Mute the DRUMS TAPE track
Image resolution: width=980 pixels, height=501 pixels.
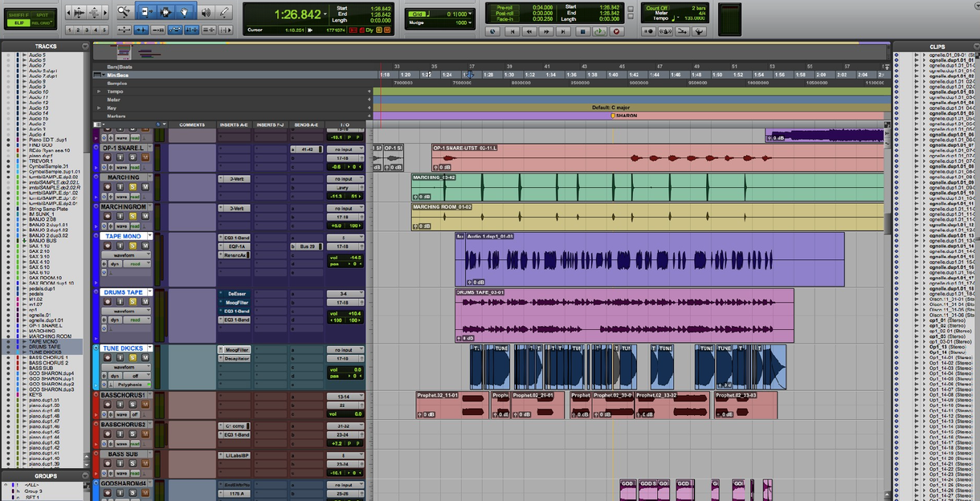pyautogui.click(x=145, y=302)
